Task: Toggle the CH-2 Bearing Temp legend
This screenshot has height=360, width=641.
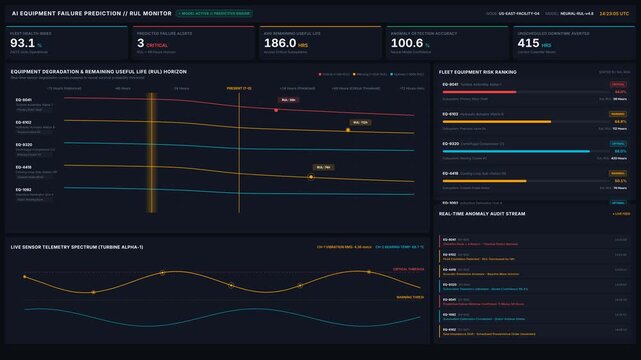Action: pyautogui.click(x=400, y=247)
